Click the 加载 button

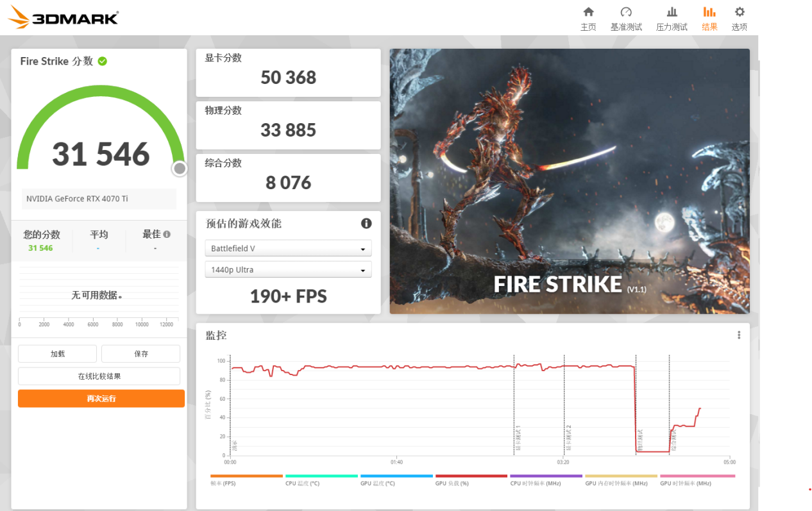(57, 353)
